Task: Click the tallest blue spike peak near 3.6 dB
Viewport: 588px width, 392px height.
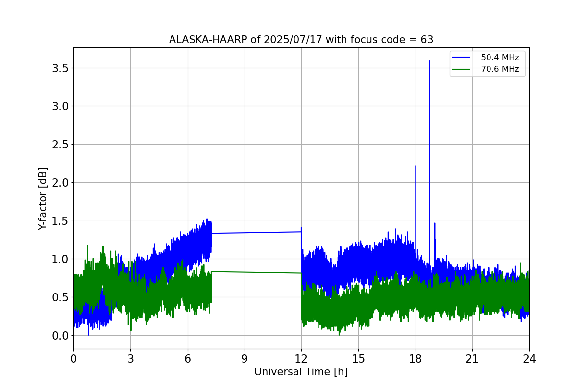Action: click(429, 62)
